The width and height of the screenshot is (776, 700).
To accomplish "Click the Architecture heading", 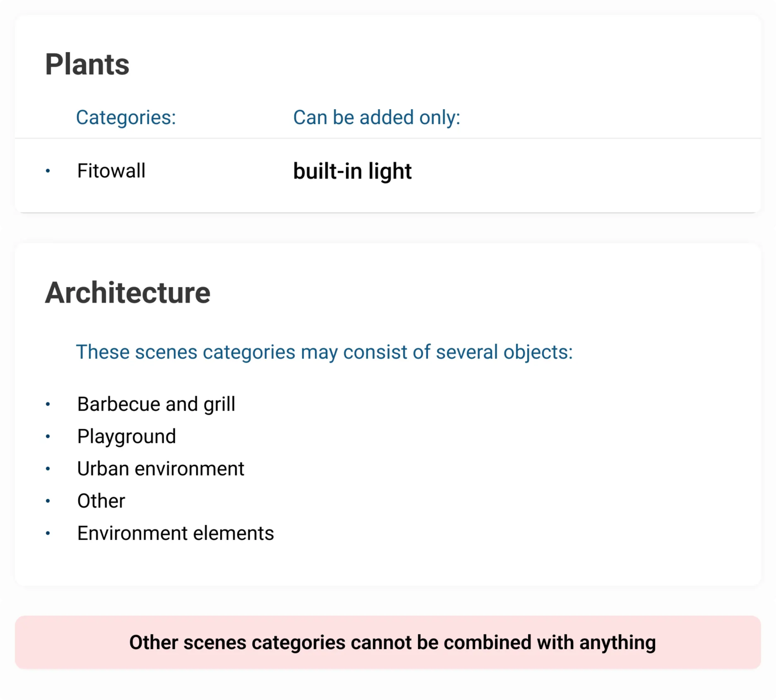I will coord(127,293).
